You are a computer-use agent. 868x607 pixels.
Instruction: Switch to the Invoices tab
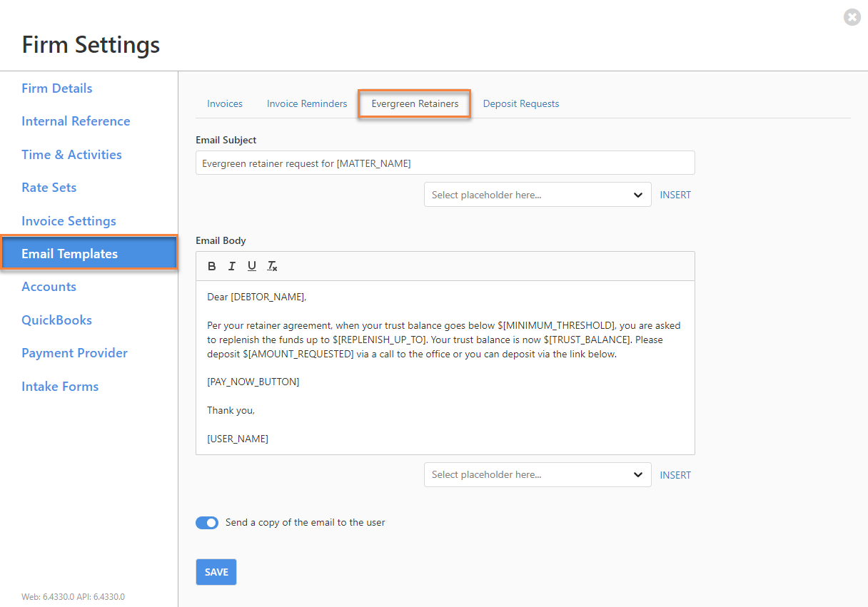(x=225, y=103)
